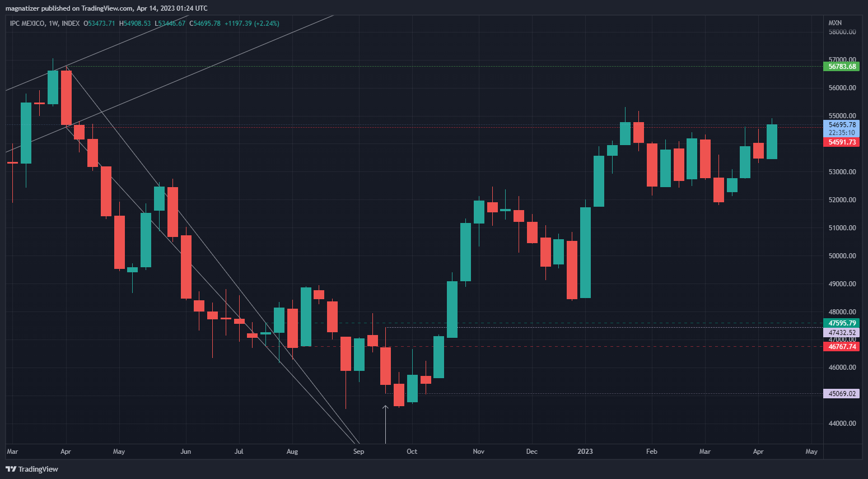Click the Nov label on time axis
This screenshot has height=479, width=868.
pyautogui.click(x=478, y=452)
